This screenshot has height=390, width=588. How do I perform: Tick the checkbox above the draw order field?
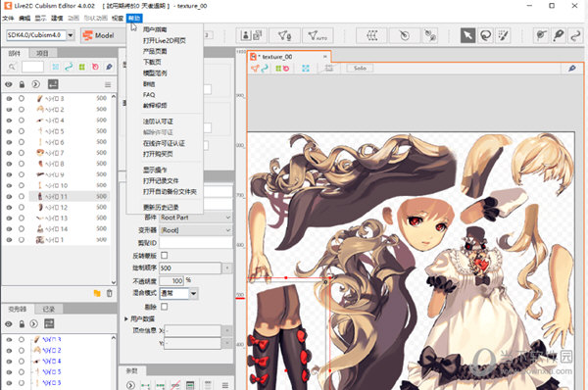pyautogui.click(x=164, y=256)
